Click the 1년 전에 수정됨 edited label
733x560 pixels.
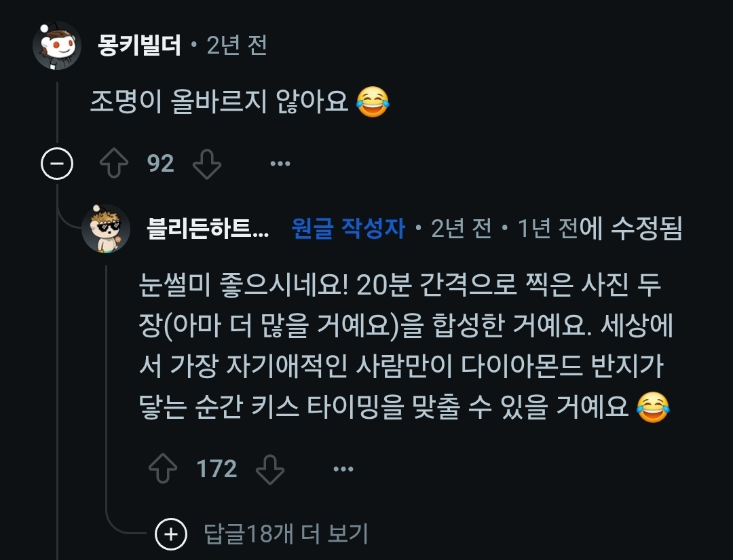click(600, 228)
